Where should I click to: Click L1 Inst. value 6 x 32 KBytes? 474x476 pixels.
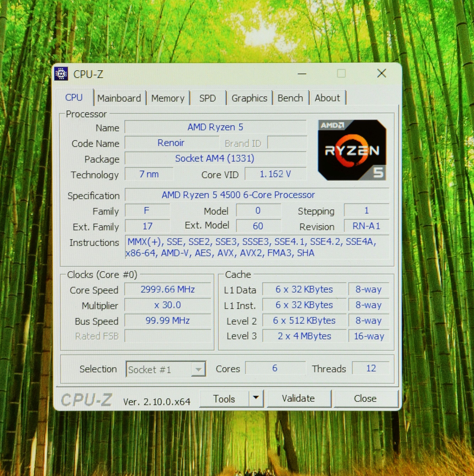304,305
